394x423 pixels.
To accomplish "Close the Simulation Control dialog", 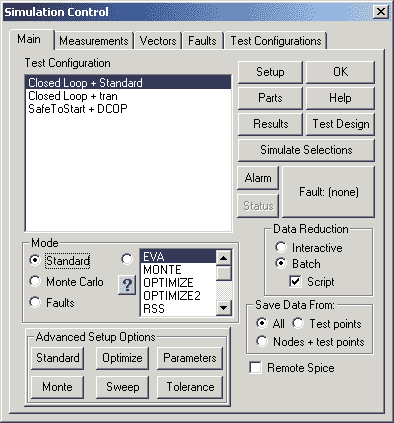I will click(380, 12).
